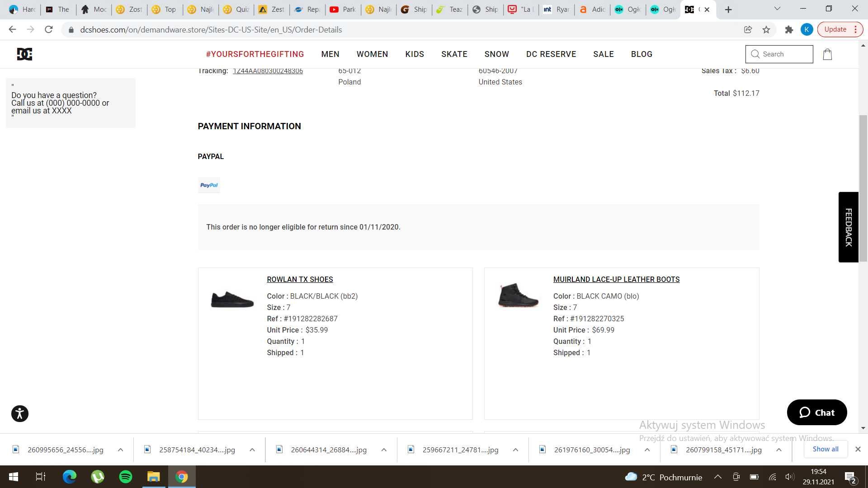
Task: Open the shopping bag icon
Action: click(x=827, y=54)
